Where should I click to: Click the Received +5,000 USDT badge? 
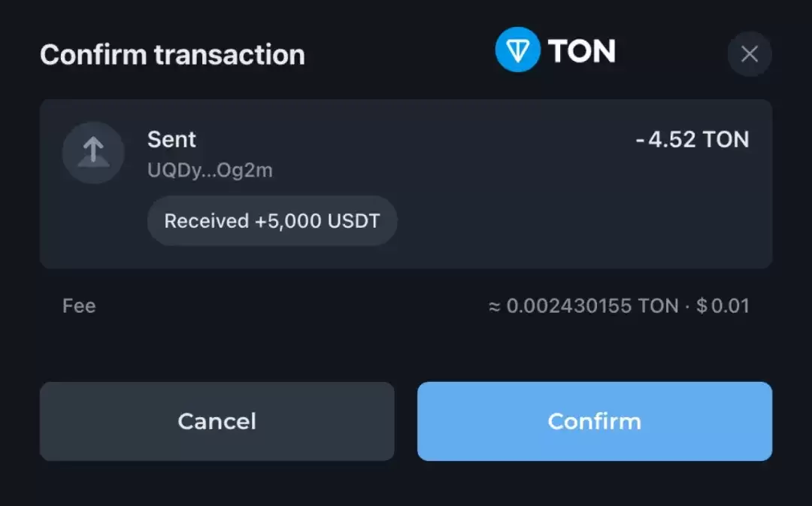[271, 221]
